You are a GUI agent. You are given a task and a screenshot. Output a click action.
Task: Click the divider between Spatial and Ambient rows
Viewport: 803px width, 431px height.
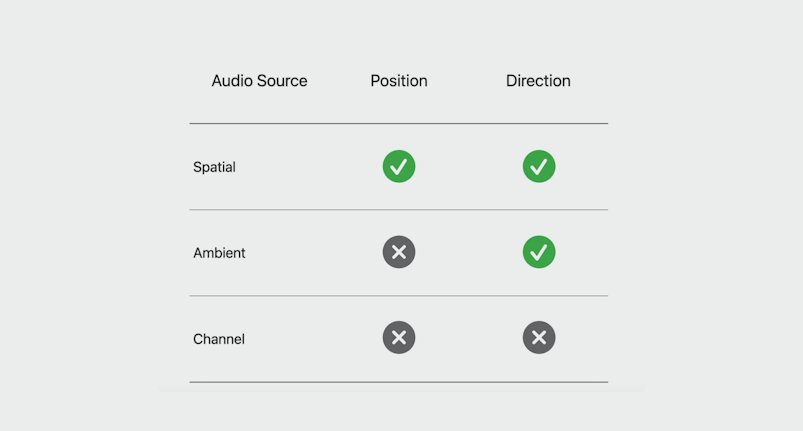[x=399, y=209]
